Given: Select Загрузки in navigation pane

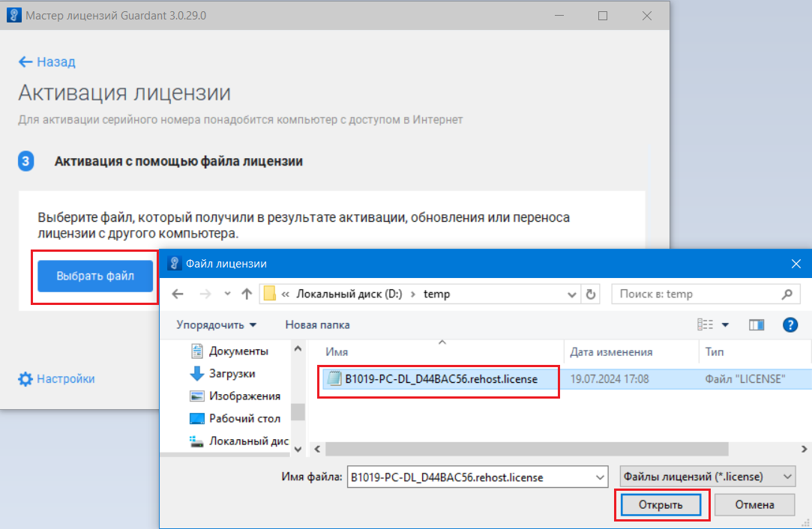Looking at the screenshot, I should click(232, 373).
